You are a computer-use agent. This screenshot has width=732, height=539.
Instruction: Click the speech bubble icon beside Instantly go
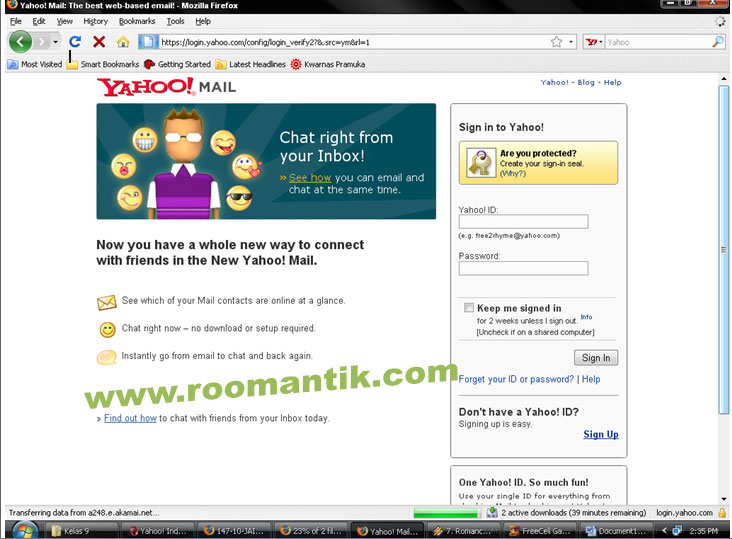point(106,357)
